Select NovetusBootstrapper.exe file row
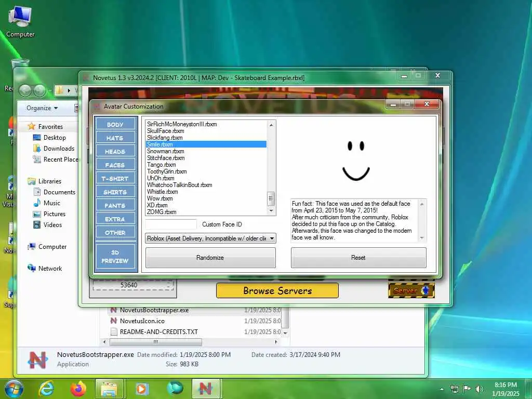This screenshot has height=399, width=532. (195, 310)
